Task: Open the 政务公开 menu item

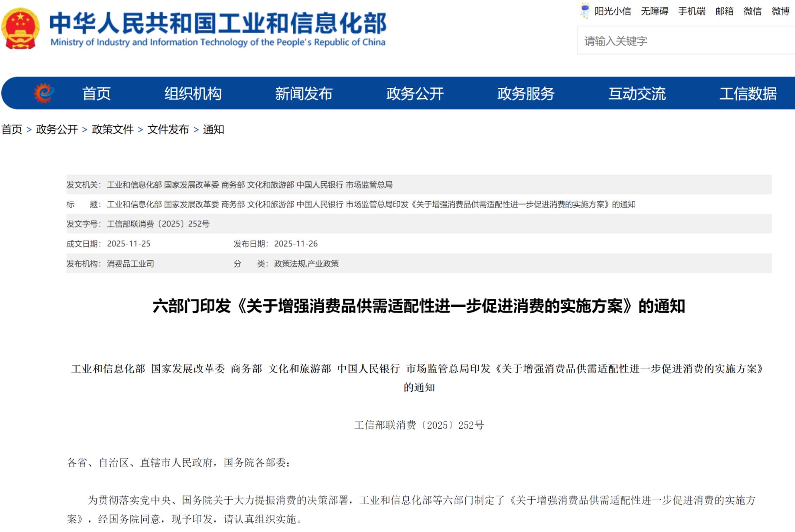Action: pyautogui.click(x=414, y=94)
